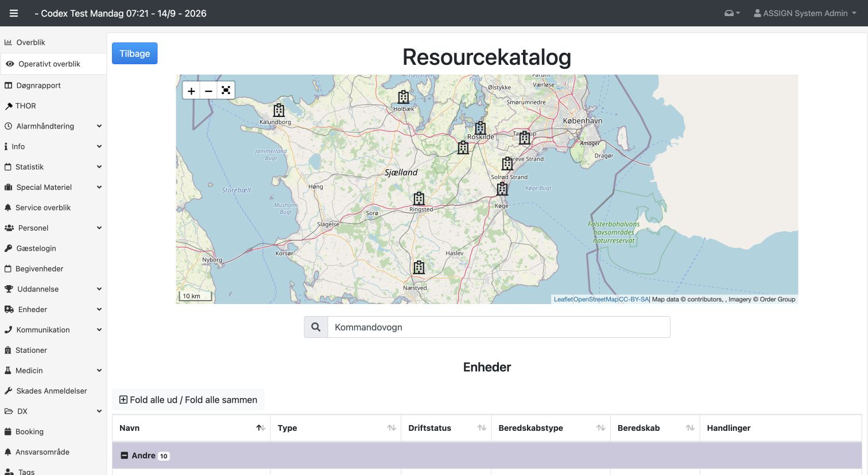This screenshot has width=868, height=475.
Task: Open THOR in sidebar
Action: coord(53,106)
